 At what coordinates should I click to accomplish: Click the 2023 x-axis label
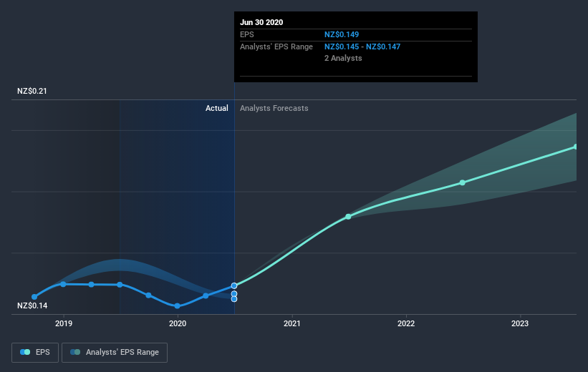pos(520,323)
